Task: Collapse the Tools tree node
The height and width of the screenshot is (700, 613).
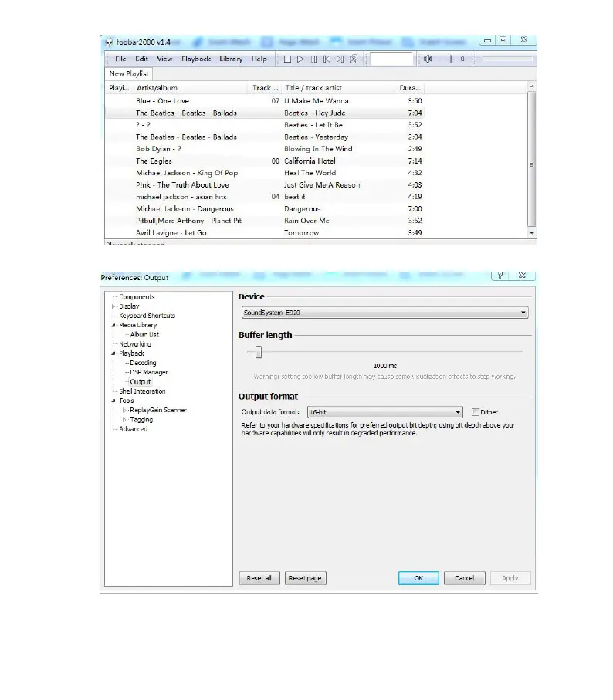Action: (113, 401)
